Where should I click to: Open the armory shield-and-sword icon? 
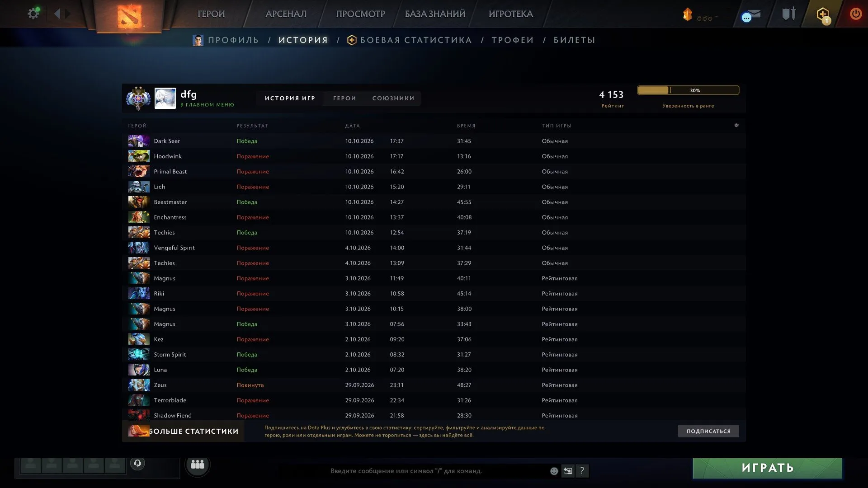coord(788,14)
